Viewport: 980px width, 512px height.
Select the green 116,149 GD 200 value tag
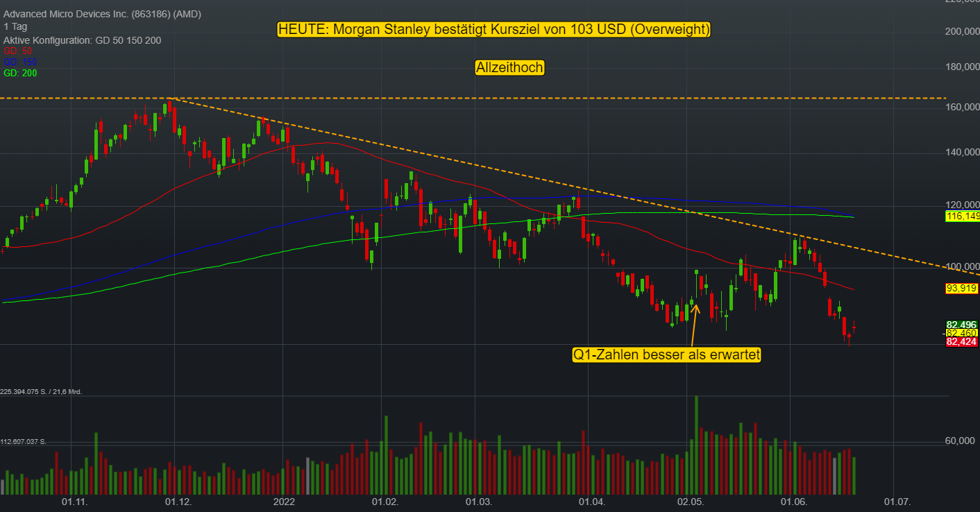[x=963, y=216]
